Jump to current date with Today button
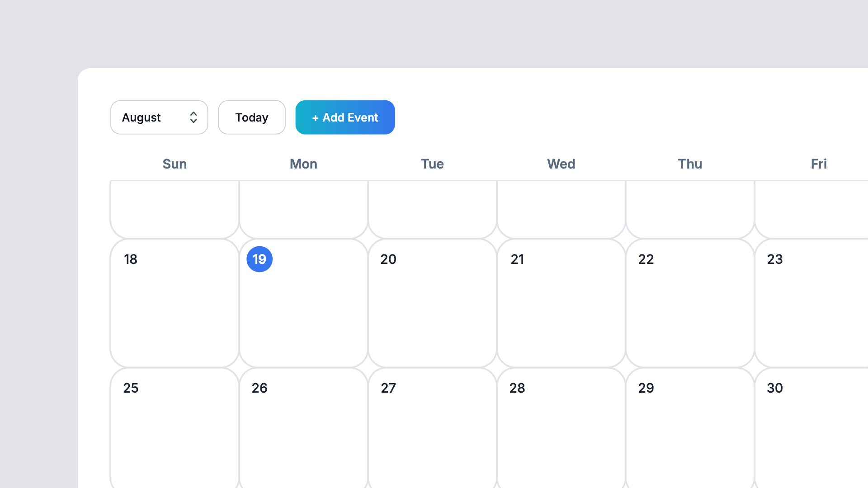Viewport: 868px width, 488px height. pyautogui.click(x=252, y=117)
